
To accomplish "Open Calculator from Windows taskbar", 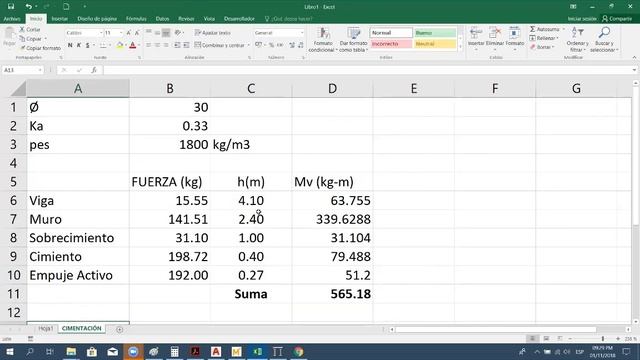I will 174,352.
